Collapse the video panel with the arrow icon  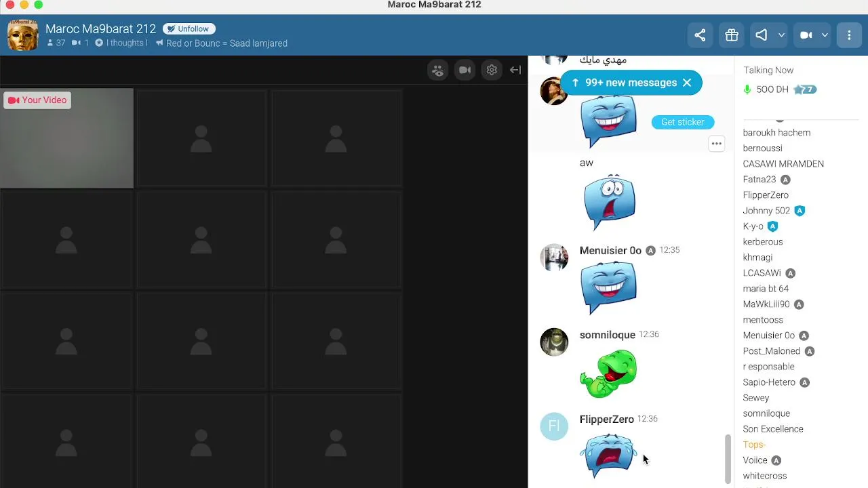[x=515, y=70]
